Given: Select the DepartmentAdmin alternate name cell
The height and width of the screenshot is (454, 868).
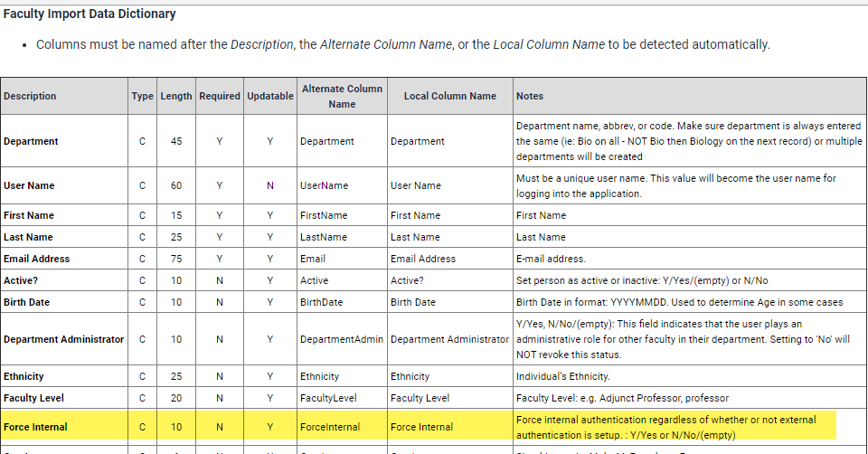Looking at the screenshot, I should point(342,339).
